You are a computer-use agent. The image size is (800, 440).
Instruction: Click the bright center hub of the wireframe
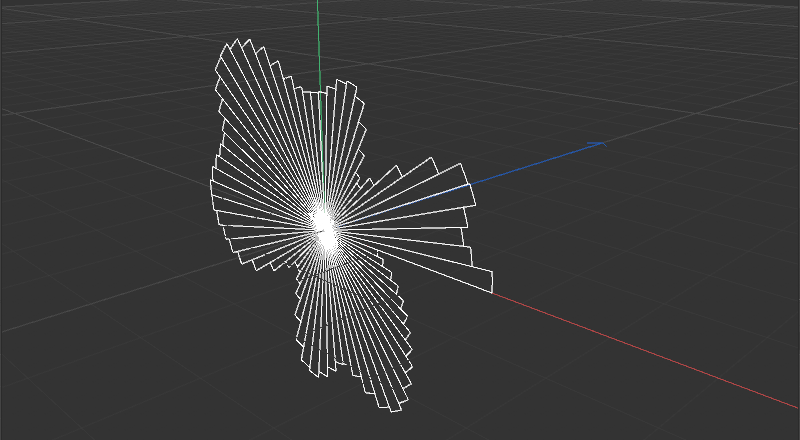[324, 228]
